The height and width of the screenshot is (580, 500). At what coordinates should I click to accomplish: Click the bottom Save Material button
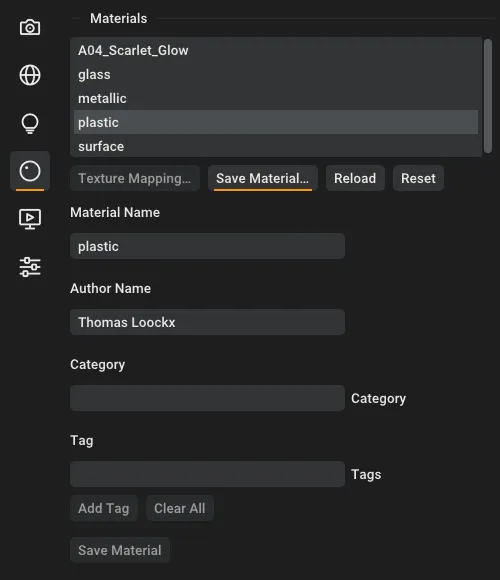pos(120,550)
